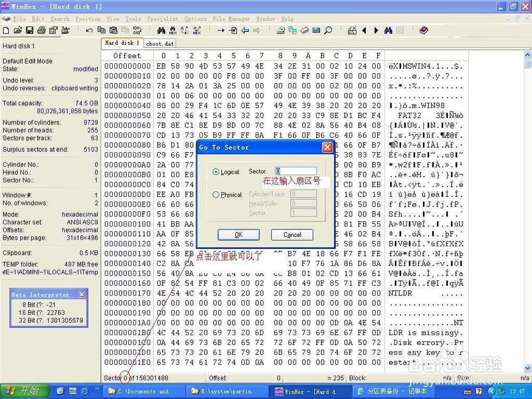Select the Physical radio button

click(x=216, y=195)
